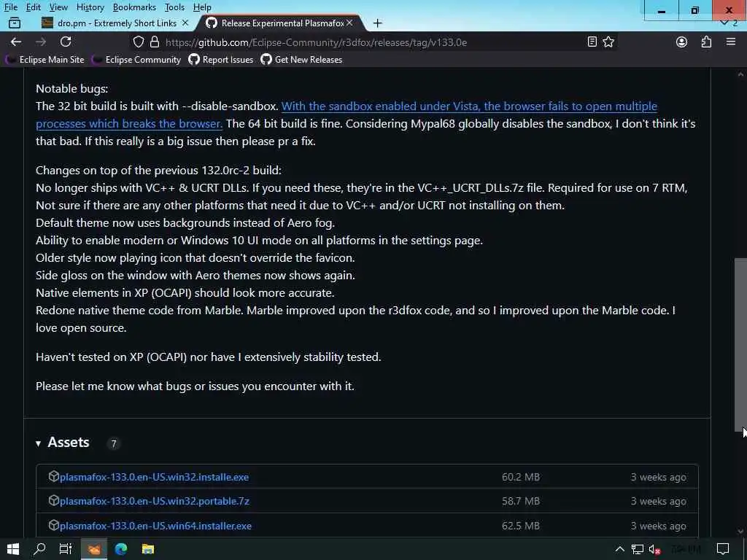This screenshot has height=560, width=747.
Task: Bookmark this page with the star icon
Action: point(608,42)
